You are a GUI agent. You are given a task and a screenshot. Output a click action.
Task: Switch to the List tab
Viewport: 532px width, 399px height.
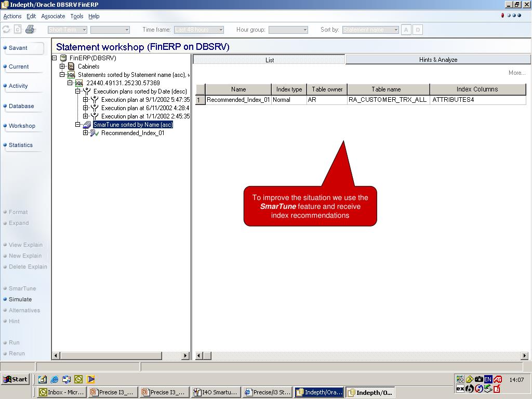[x=270, y=60]
